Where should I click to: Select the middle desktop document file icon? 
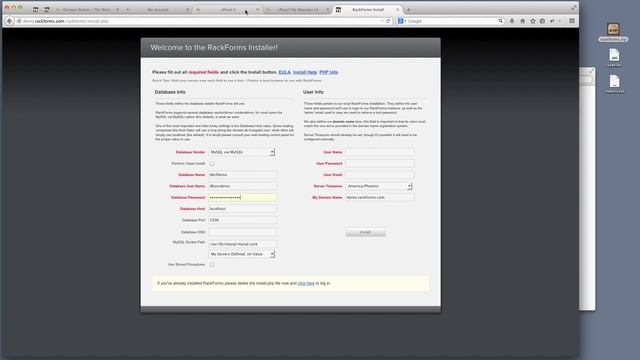(614, 58)
